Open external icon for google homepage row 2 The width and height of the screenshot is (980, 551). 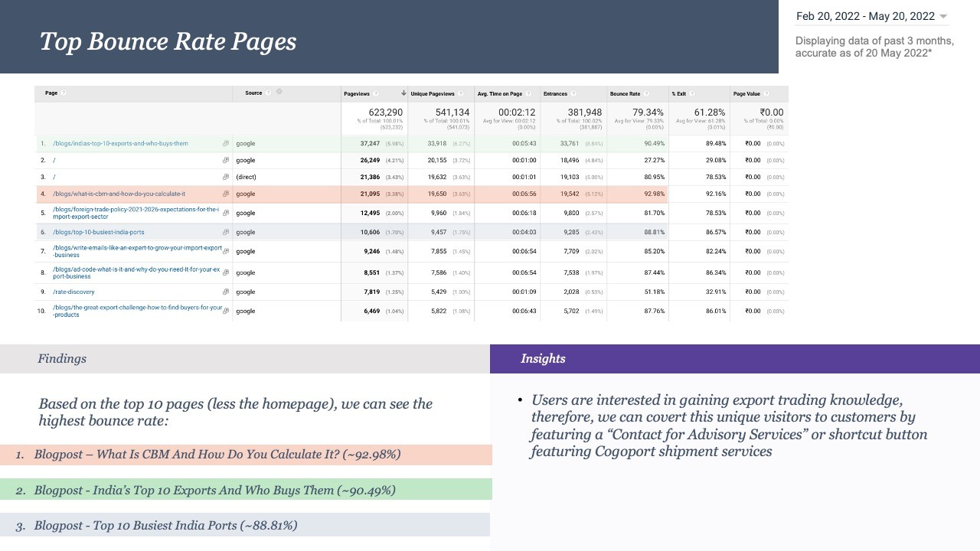tap(226, 161)
